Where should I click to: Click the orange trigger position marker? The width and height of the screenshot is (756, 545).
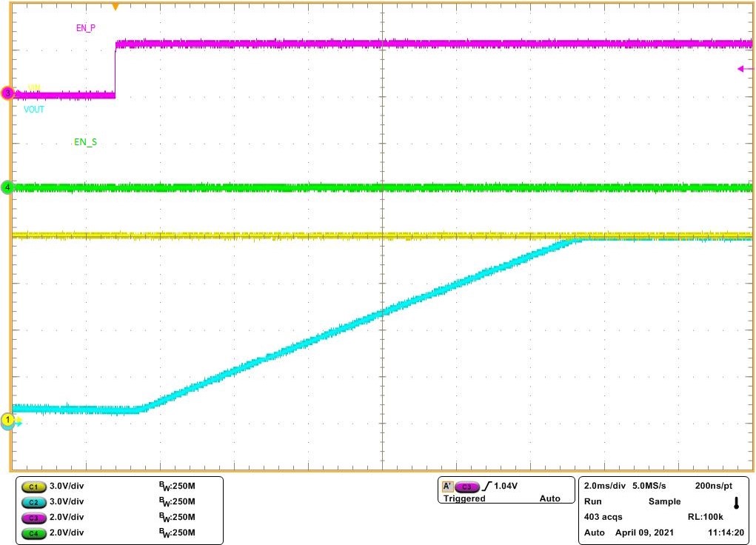(116, 6)
